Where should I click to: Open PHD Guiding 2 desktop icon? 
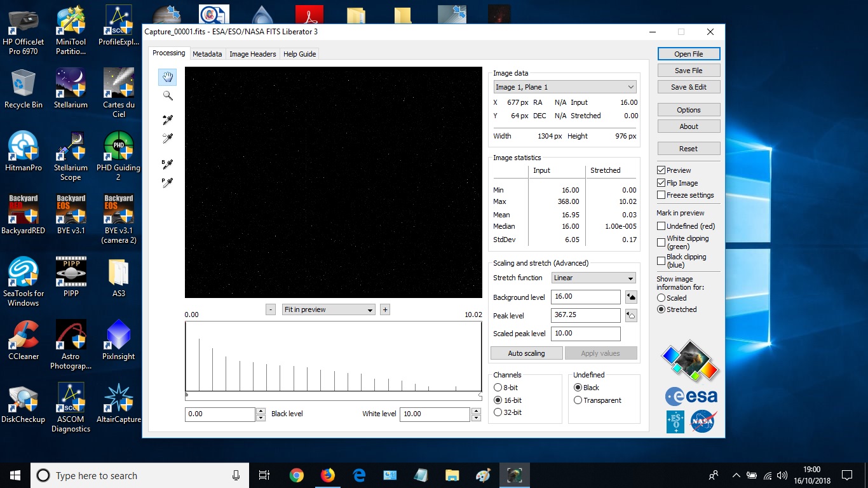(x=118, y=156)
